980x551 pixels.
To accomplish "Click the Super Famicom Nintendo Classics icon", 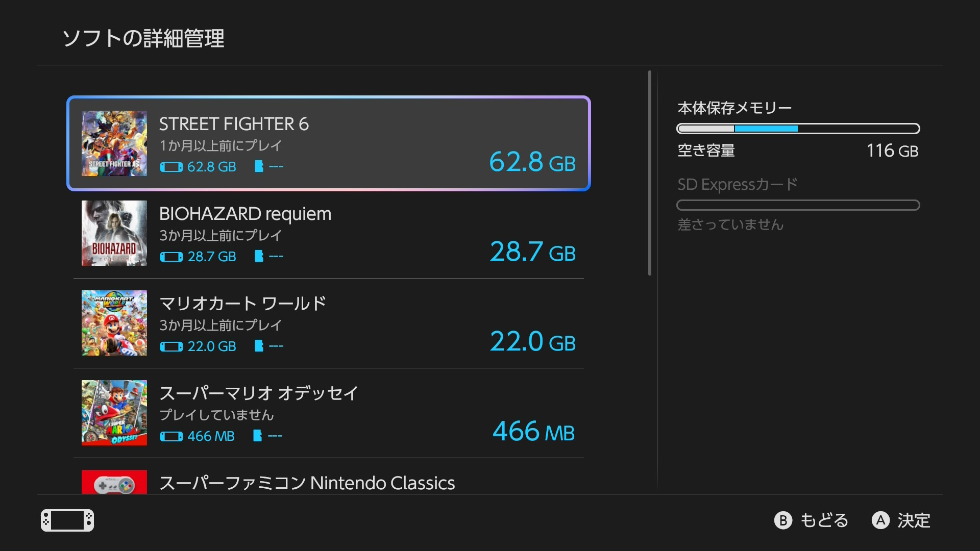I will coord(114,482).
